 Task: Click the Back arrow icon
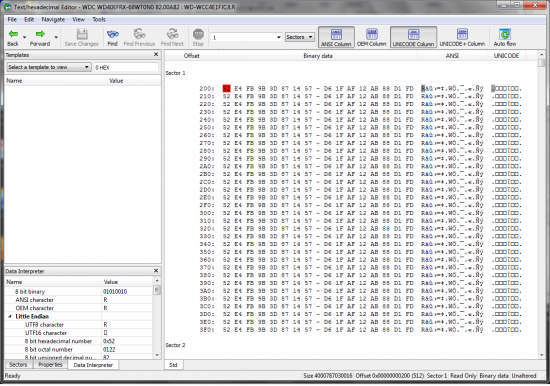(13, 34)
